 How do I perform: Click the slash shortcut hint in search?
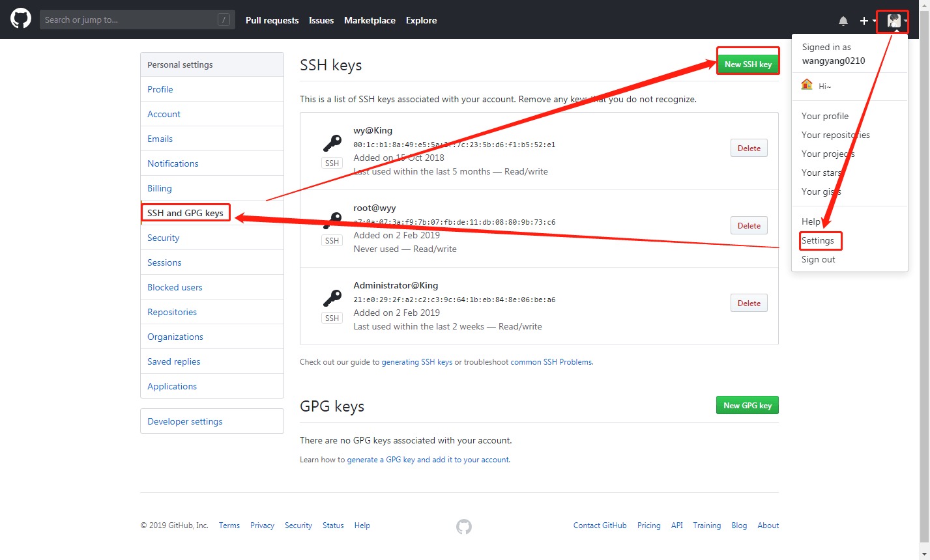(x=224, y=20)
